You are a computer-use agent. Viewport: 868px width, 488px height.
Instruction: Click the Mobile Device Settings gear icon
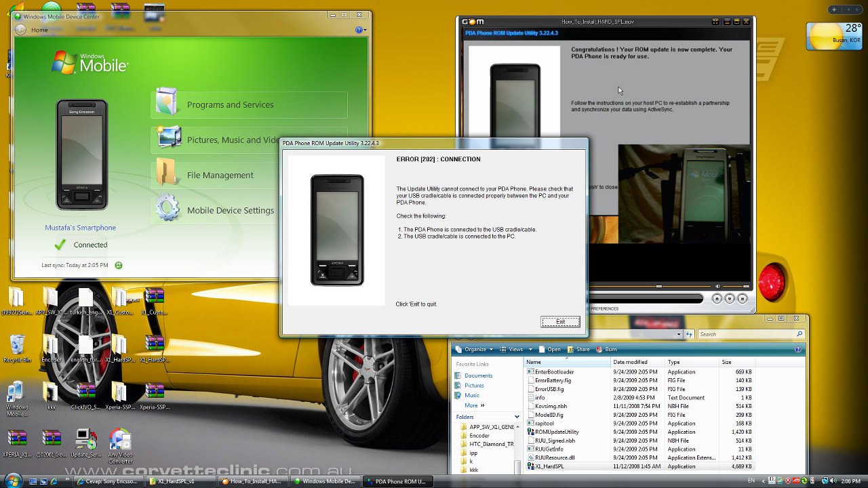pyautogui.click(x=167, y=208)
